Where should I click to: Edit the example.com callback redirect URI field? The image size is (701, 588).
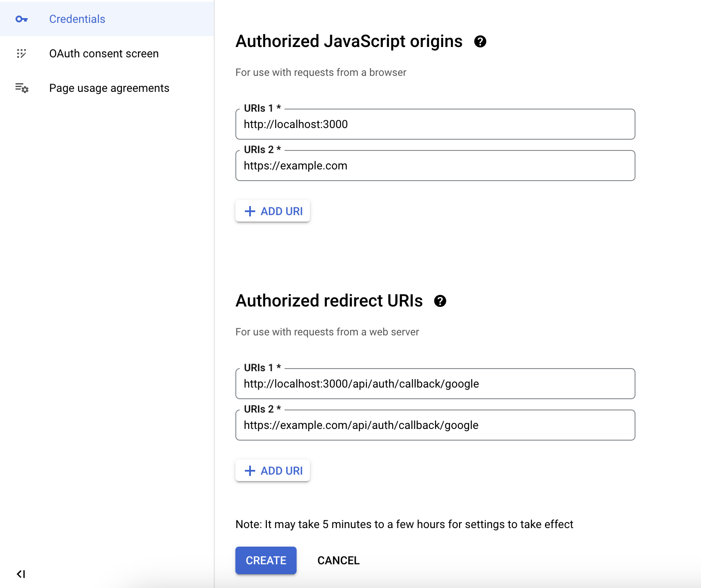[435, 425]
